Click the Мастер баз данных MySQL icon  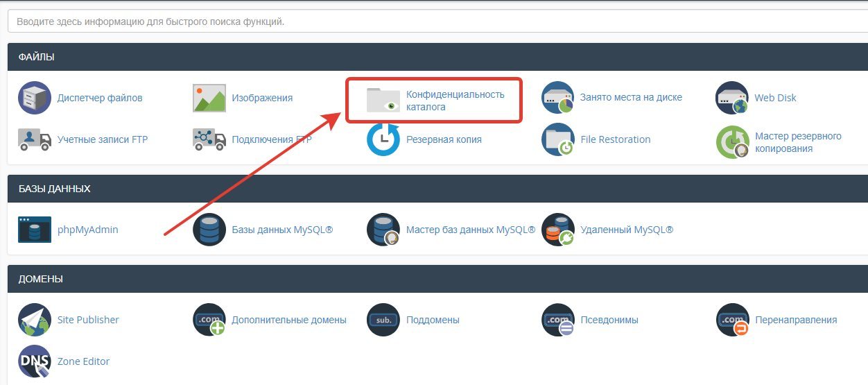(x=383, y=230)
